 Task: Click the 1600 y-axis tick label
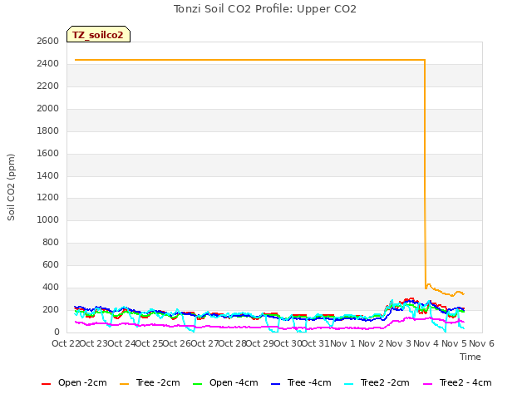tap(48, 153)
